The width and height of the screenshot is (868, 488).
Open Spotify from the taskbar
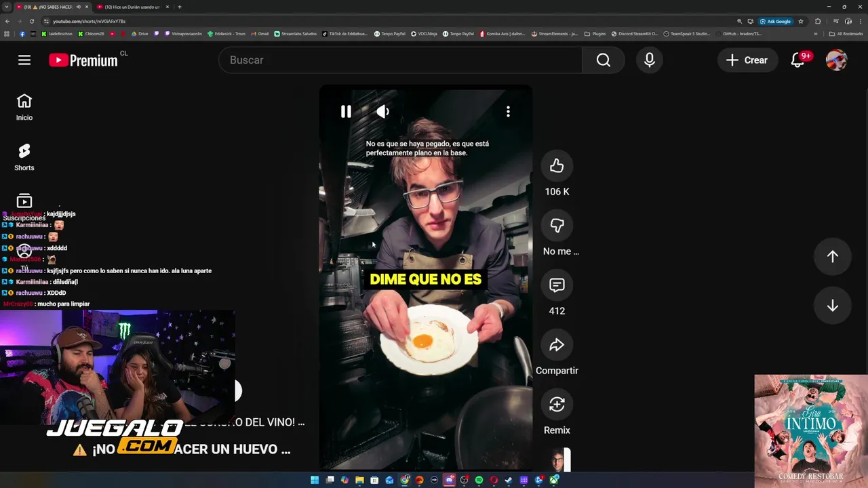[479, 480]
